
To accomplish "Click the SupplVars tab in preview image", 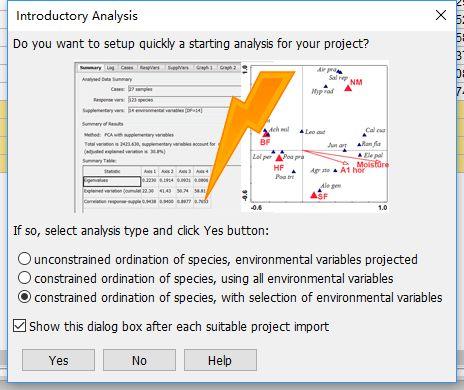I will tap(178, 68).
